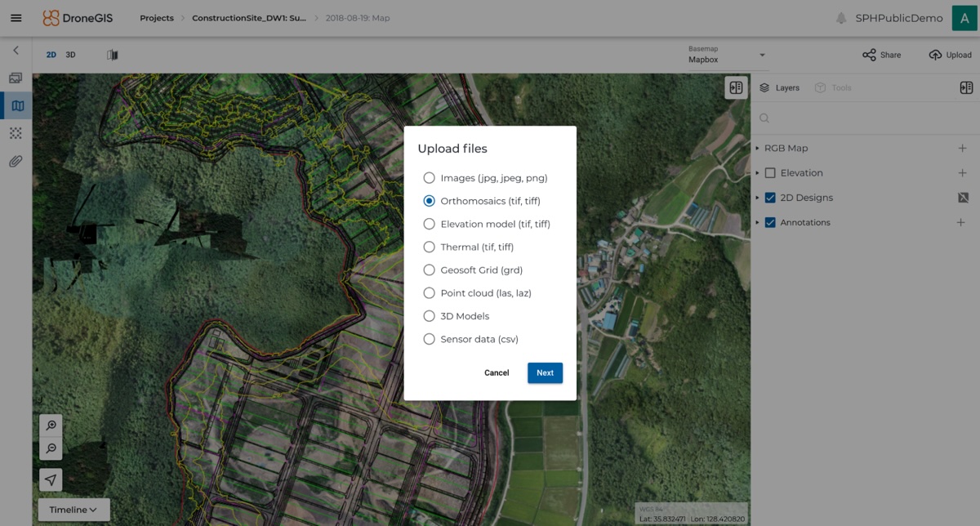Image resolution: width=980 pixels, height=526 pixels.
Task: Zoom out on the map
Action: 51,448
